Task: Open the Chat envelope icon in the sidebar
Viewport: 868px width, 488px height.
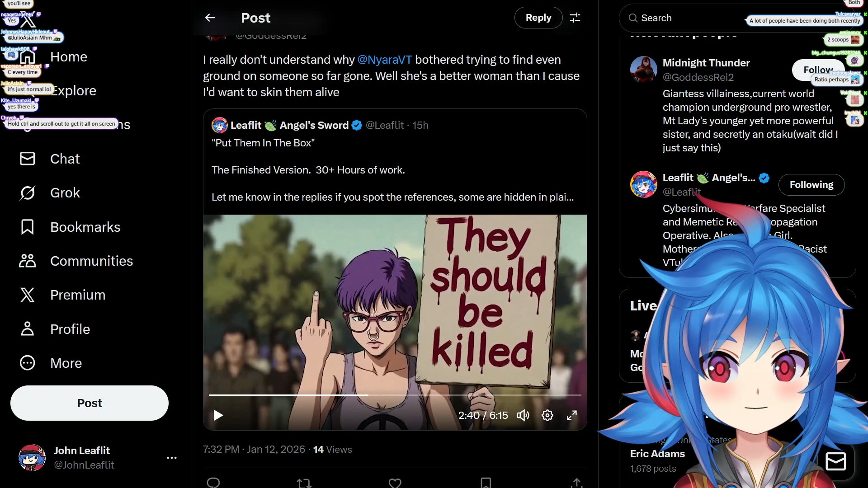Action: pos(28,159)
